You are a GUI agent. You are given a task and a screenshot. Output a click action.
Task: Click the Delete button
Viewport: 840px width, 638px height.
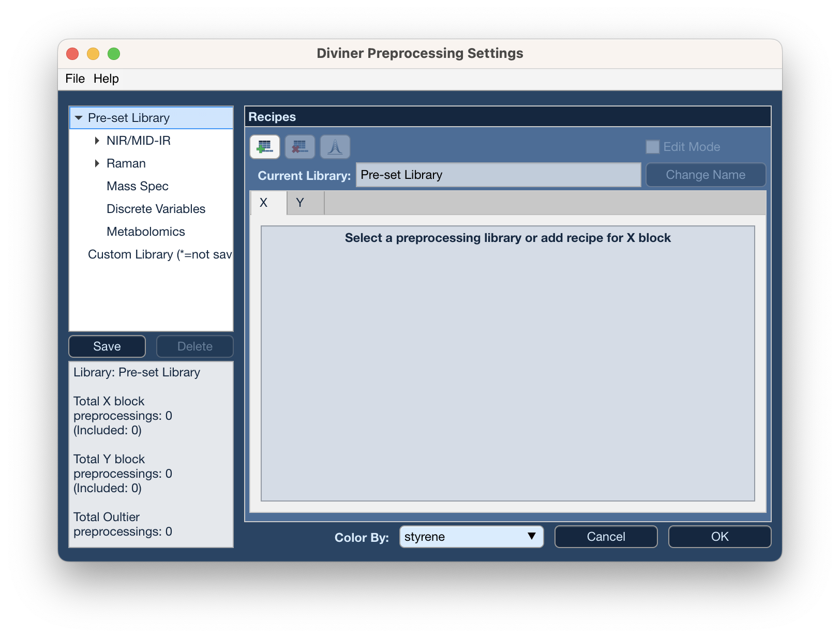[x=195, y=346]
